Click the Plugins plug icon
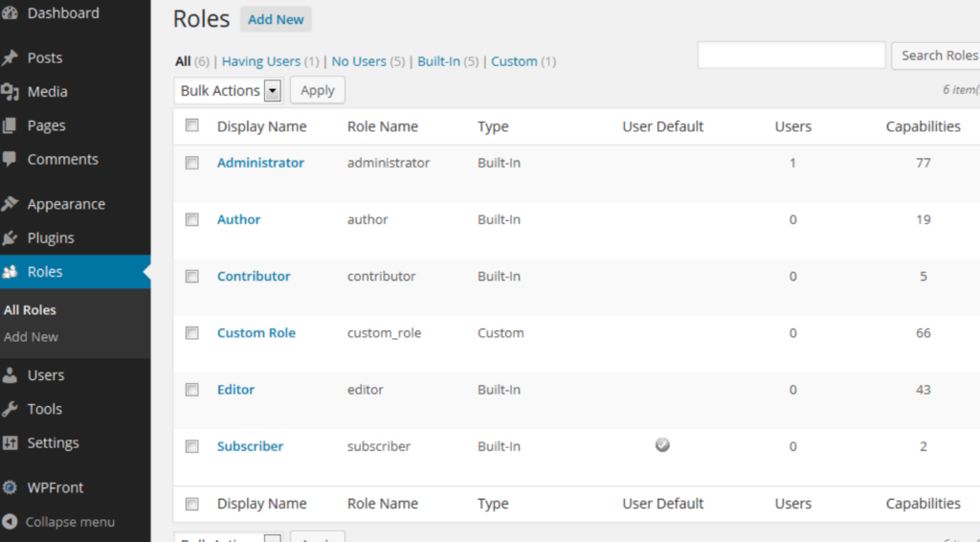Image resolution: width=980 pixels, height=542 pixels. (11, 238)
